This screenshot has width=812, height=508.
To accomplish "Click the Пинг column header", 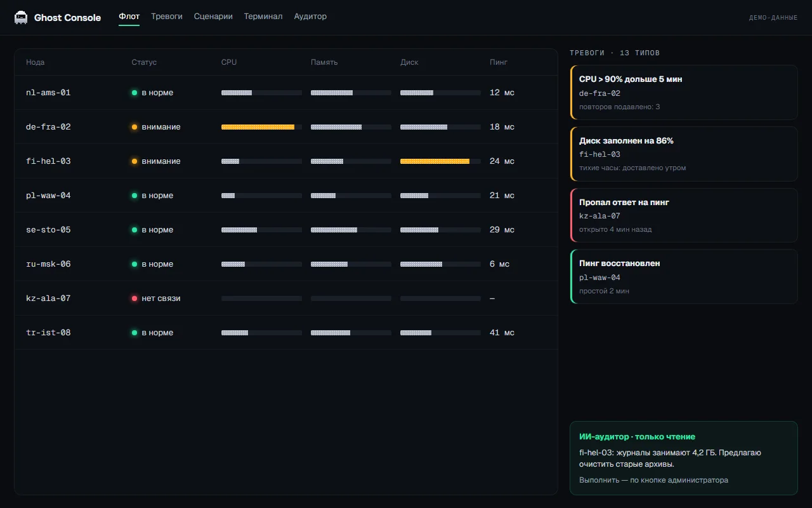I will click(499, 62).
